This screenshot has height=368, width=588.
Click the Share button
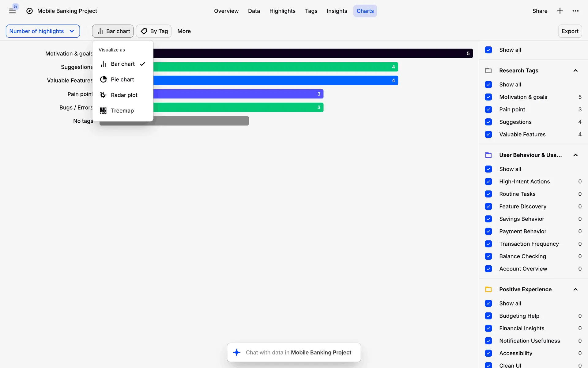tap(540, 11)
